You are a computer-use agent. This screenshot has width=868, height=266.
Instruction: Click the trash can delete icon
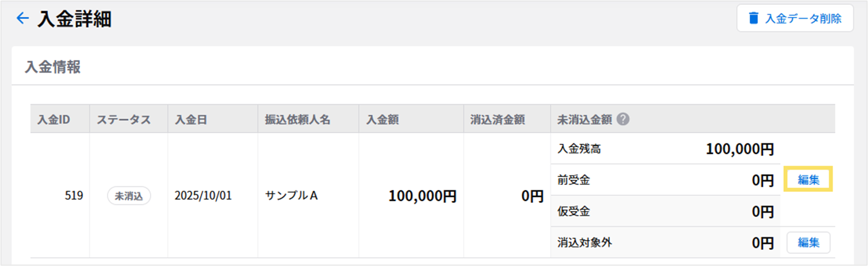click(x=753, y=19)
